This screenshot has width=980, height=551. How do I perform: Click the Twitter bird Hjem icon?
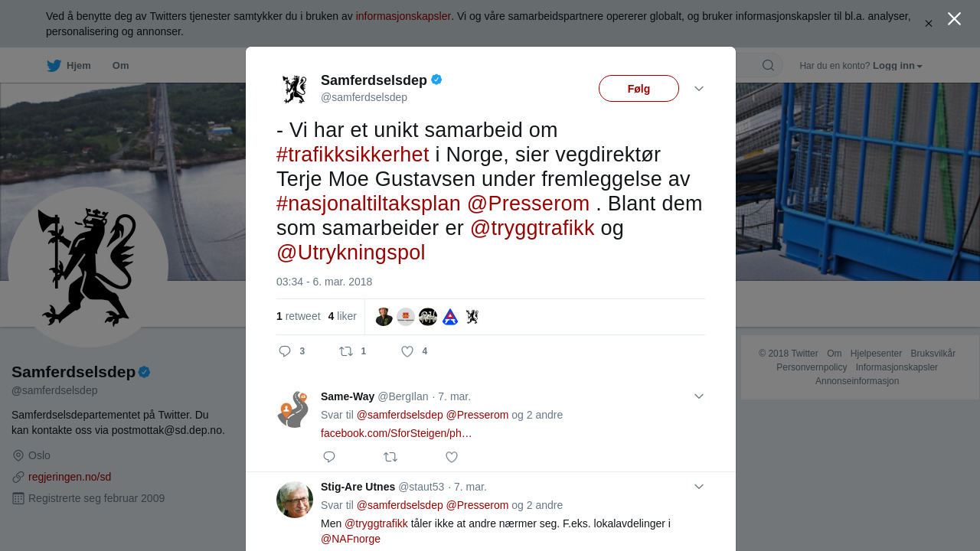coord(54,66)
